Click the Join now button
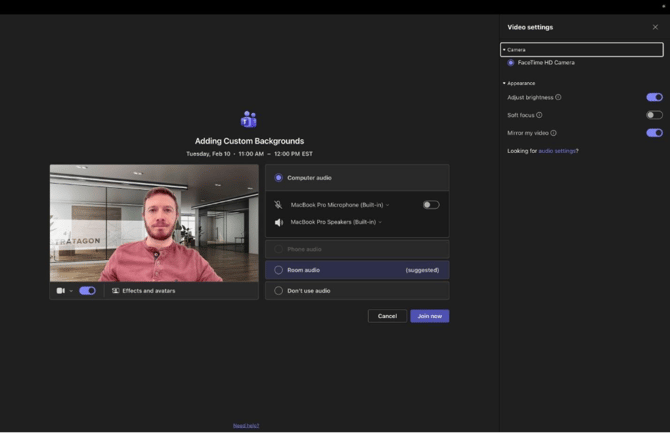Screen dimensions: 670x433 429,316
